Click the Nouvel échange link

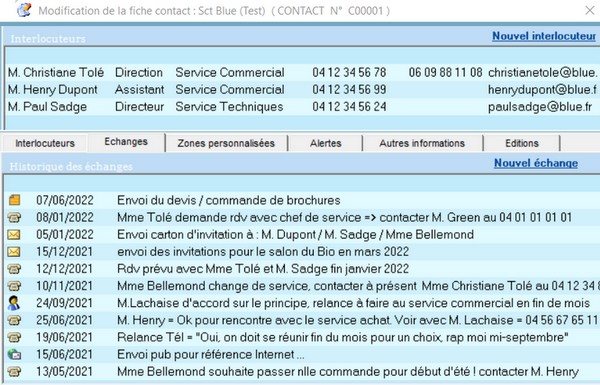(x=536, y=163)
